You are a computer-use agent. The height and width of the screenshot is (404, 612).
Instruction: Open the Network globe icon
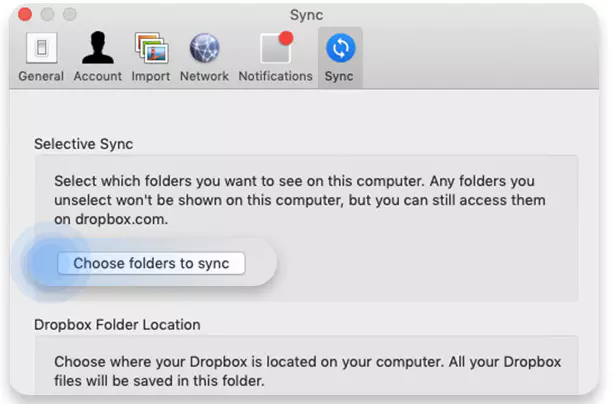[x=204, y=48]
